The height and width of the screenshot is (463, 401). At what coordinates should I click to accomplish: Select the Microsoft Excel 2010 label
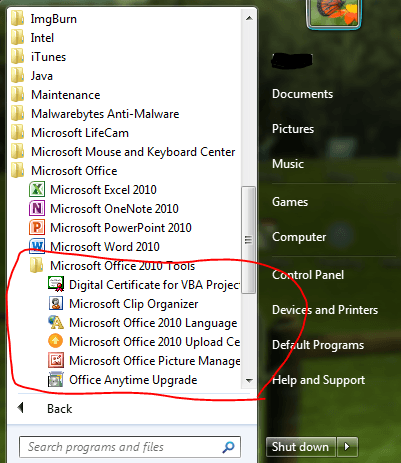coord(103,190)
